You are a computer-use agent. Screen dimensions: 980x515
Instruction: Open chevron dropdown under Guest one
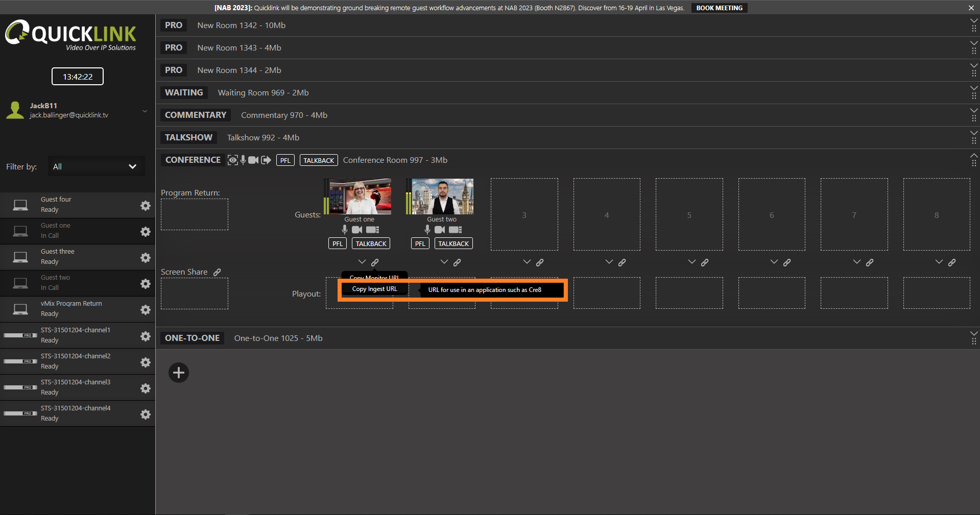(x=362, y=262)
